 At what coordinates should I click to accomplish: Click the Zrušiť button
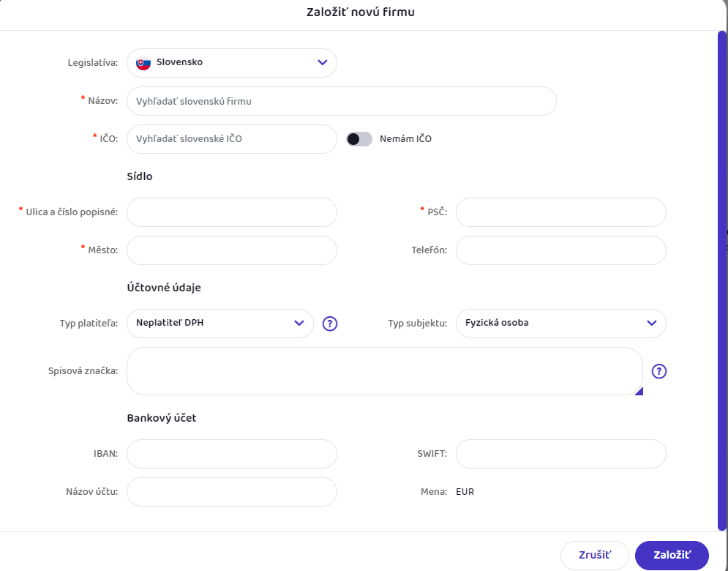tap(594, 555)
